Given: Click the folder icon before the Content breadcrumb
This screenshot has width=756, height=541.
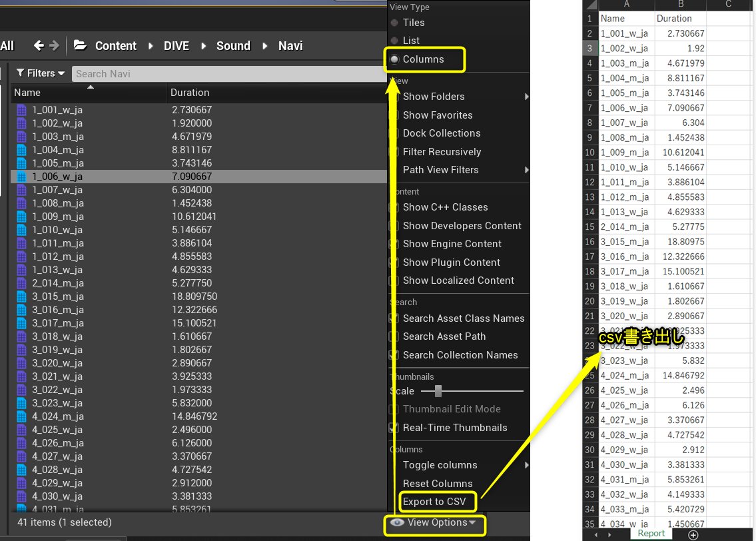Looking at the screenshot, I should [x=80, y=45].
